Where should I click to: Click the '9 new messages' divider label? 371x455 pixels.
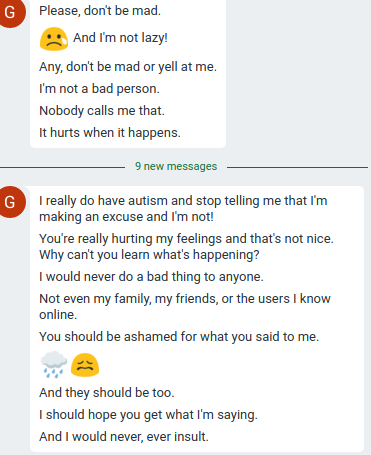[176, 166]
